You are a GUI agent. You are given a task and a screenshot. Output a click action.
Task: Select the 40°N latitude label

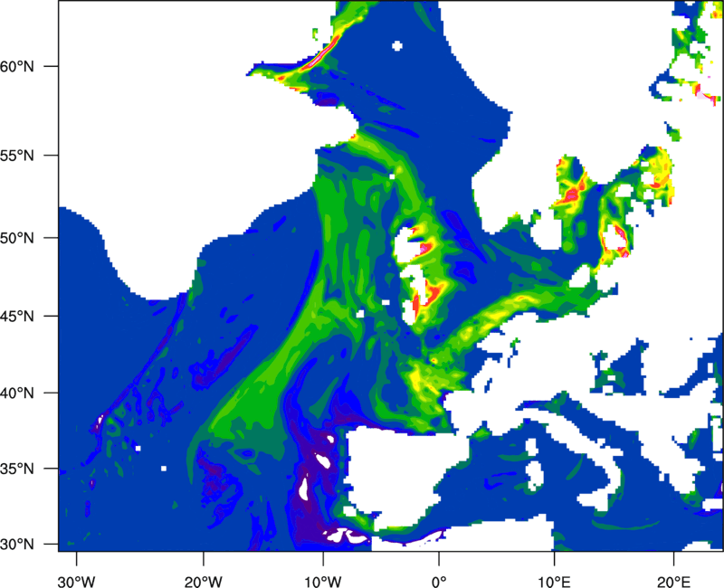click(29, 394)
